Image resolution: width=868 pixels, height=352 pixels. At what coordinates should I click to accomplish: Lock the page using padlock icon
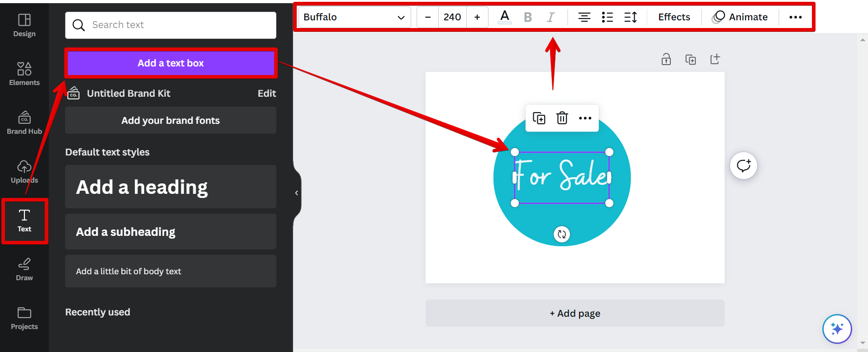tap(666, 59)
